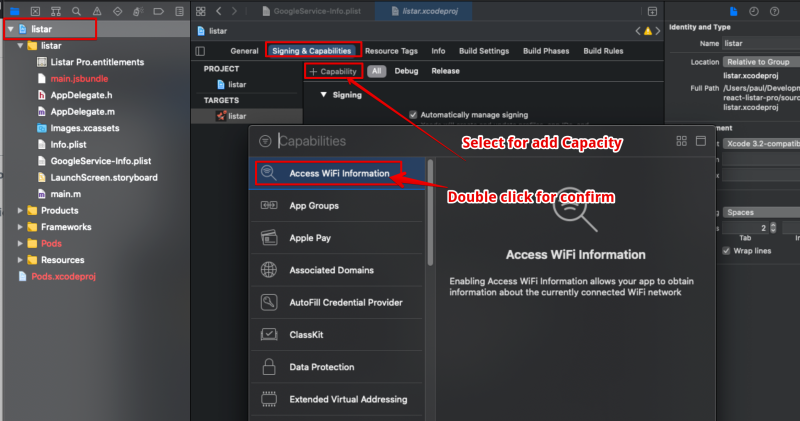Screen dimensions: 800x421
Task: Open the Report navigator icon
Action: point(179,11)
